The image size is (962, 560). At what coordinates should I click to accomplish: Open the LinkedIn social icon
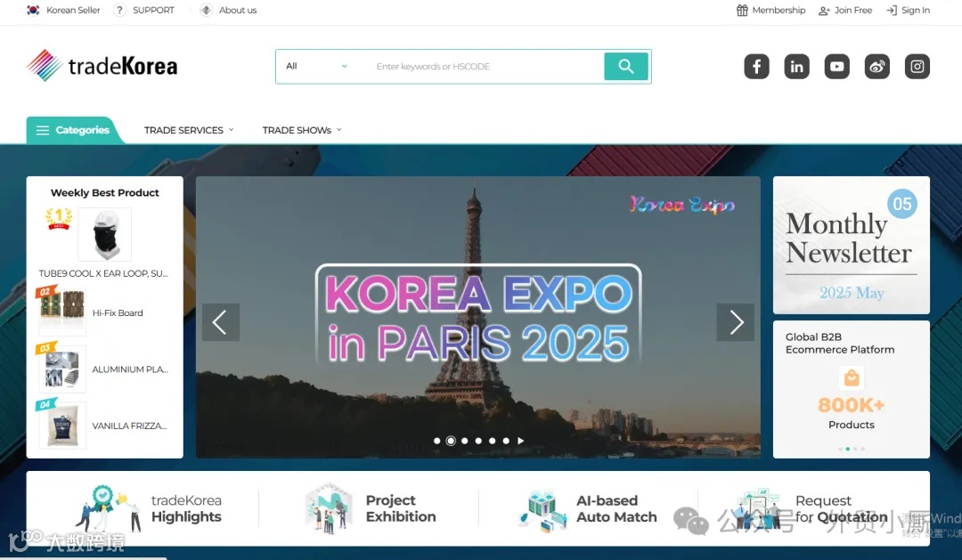coord(796,66)
